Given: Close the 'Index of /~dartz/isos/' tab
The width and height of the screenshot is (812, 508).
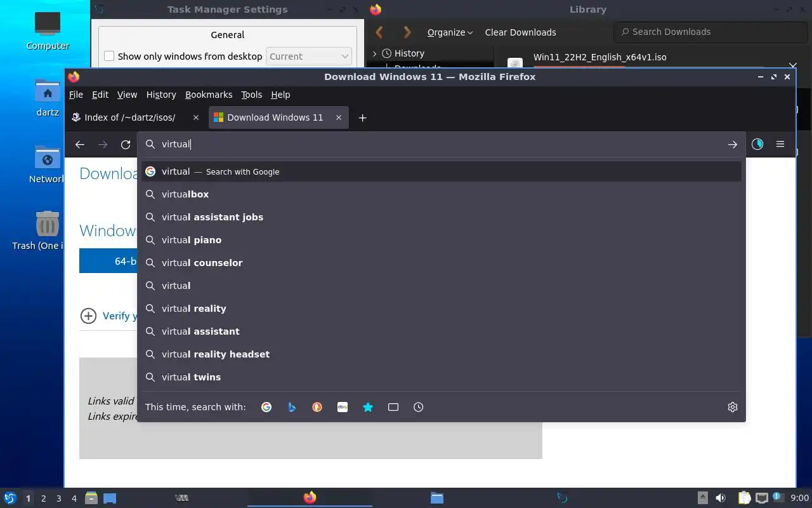Looking at the screenshot, I should pyautogui.click(x=196, y=117).
